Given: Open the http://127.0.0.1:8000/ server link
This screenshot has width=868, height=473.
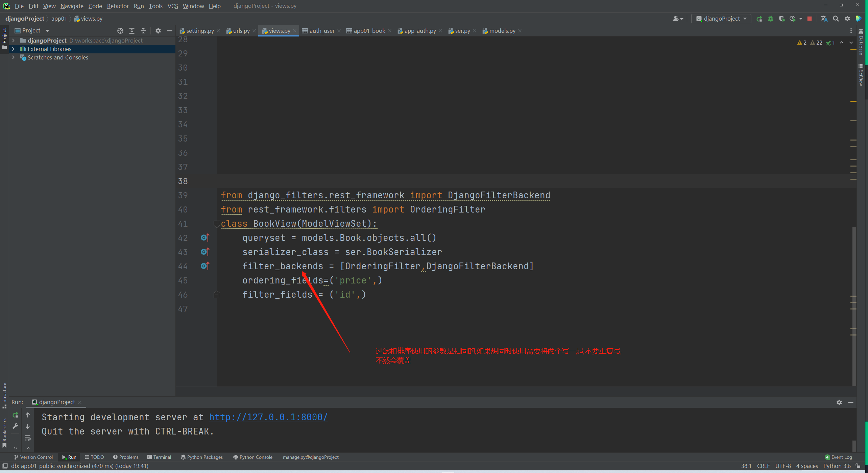Looking at the screenshot, I should tap(268, 417).
